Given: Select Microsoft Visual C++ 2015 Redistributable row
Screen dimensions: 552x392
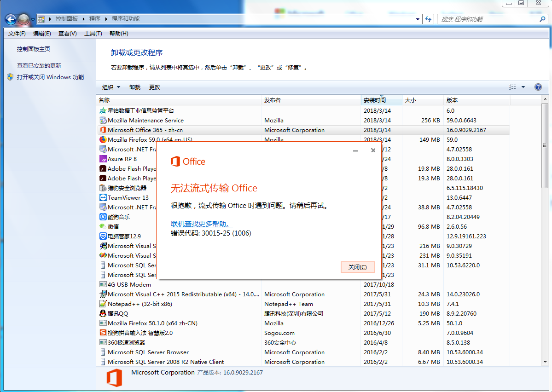Looking at the screenshot, I should pos(303,294).
